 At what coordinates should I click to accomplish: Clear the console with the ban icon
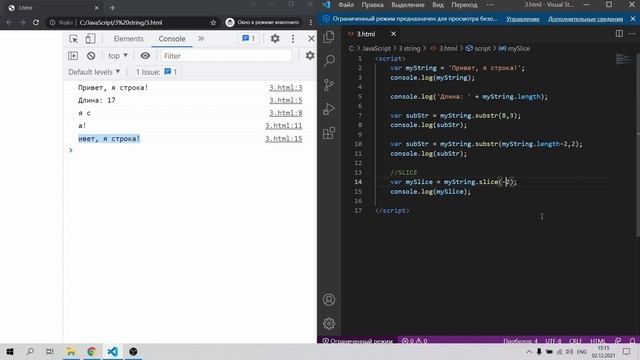(91, 56)
